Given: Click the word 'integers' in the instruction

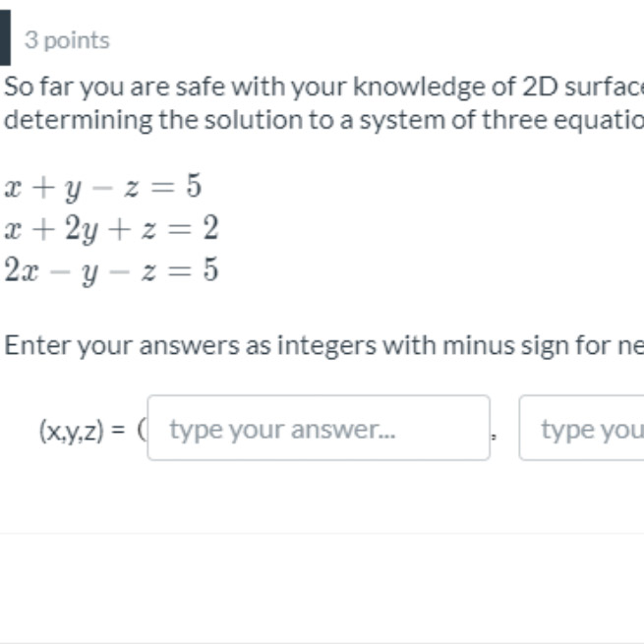Looking at the screenshot, I should [326, 346].
